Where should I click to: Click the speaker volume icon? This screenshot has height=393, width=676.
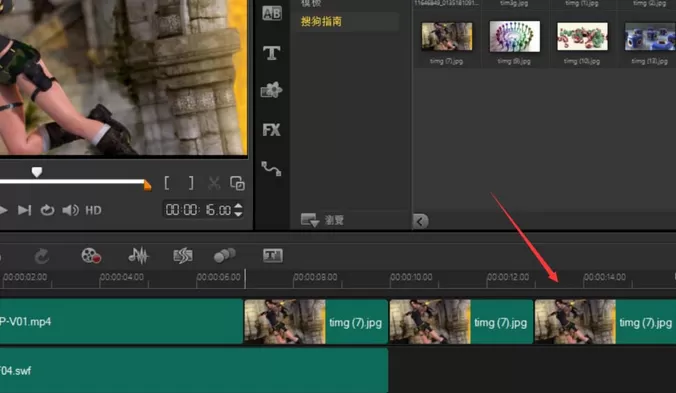70,210
